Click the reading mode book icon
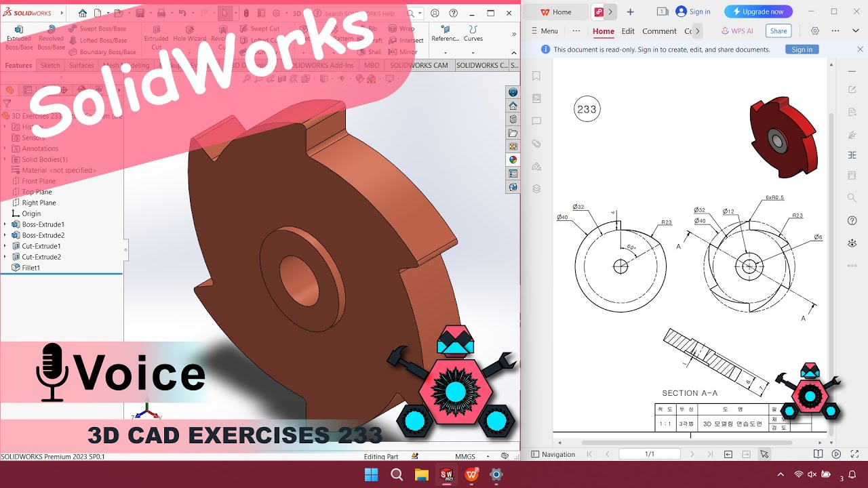Viewport: 868px width, 488px height. [818, 454]
